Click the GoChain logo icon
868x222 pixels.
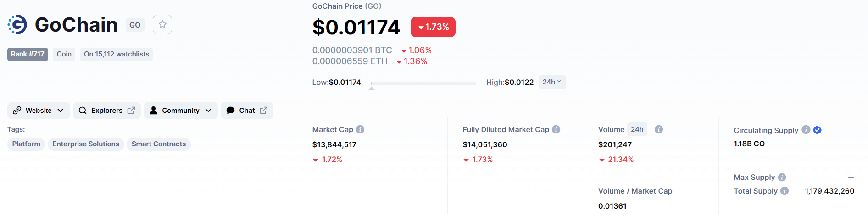tap(17, 25)
